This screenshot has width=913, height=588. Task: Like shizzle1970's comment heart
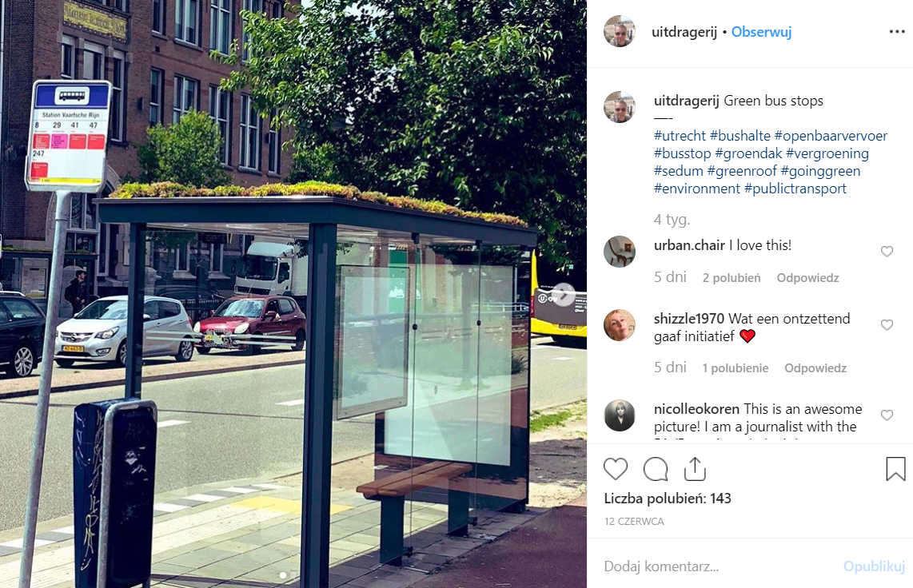[887, 324]
